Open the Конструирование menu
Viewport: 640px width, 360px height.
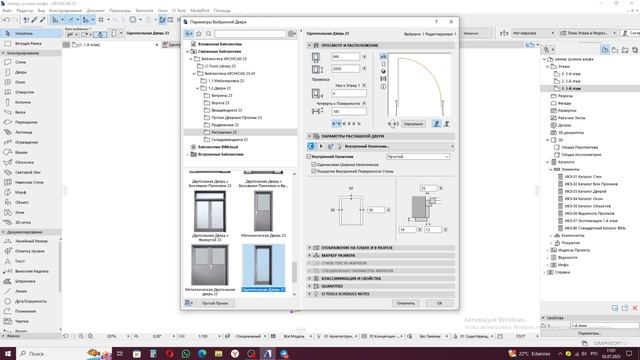point(65,11)
